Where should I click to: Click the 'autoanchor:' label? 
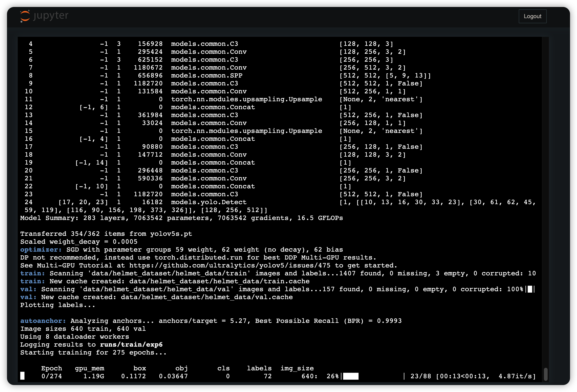click(43, 321)
